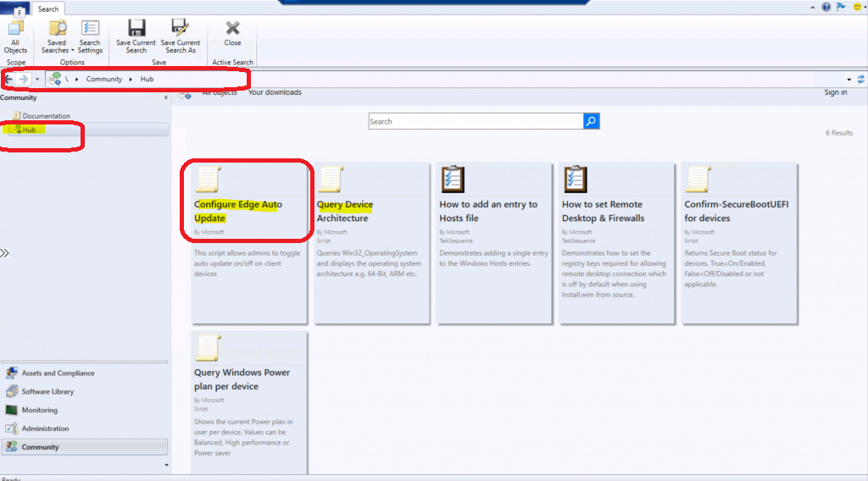Open the Your downloads tab
The width and height of the screenshot is (868, 481).
[x=275, y=92]
